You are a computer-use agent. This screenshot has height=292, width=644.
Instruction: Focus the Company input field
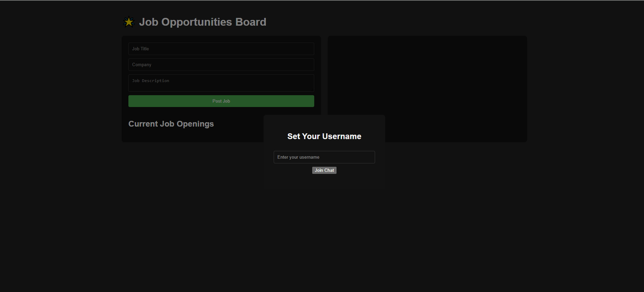pos(221,65)
